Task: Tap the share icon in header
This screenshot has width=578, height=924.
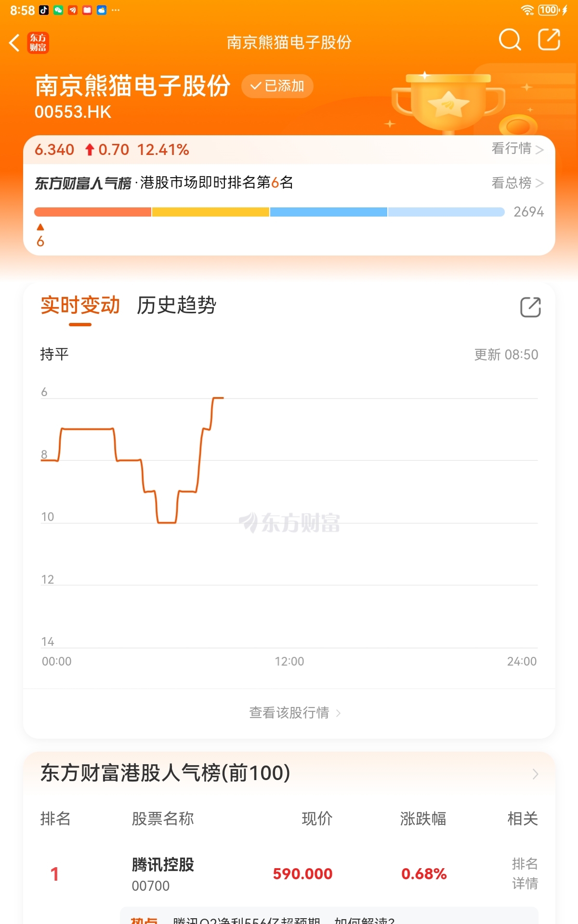Action: 549,40
